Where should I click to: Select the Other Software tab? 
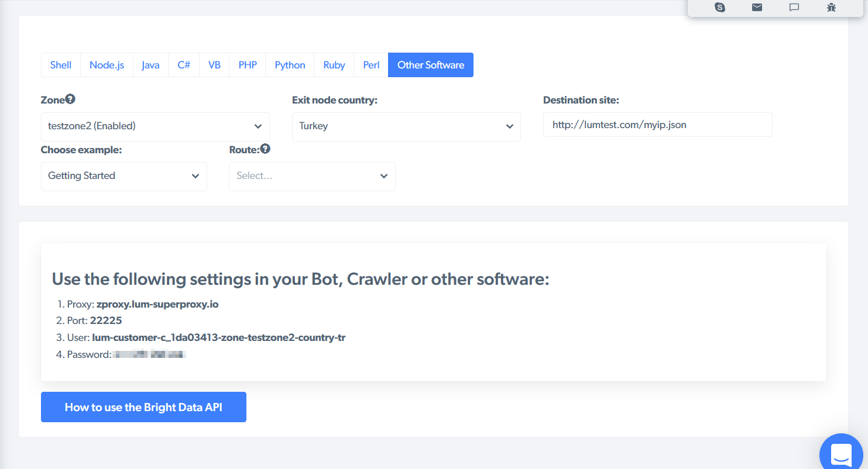coord(431,65)
